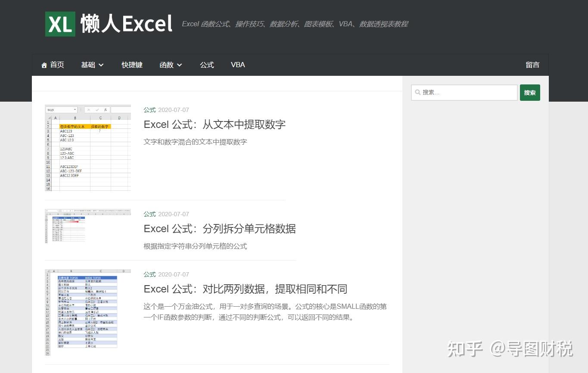This screenshot has width=588, height=373.
Task: Expand the 基础 menu chevron
Action: (101, 65)
